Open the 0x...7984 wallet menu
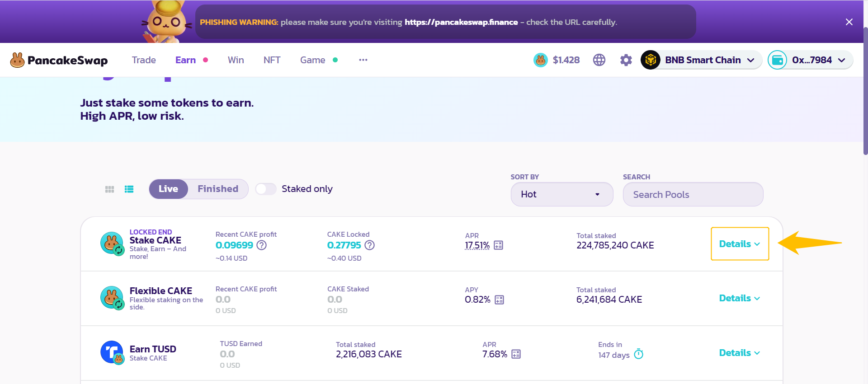This screenshot has width=868, height=384. 810,60
